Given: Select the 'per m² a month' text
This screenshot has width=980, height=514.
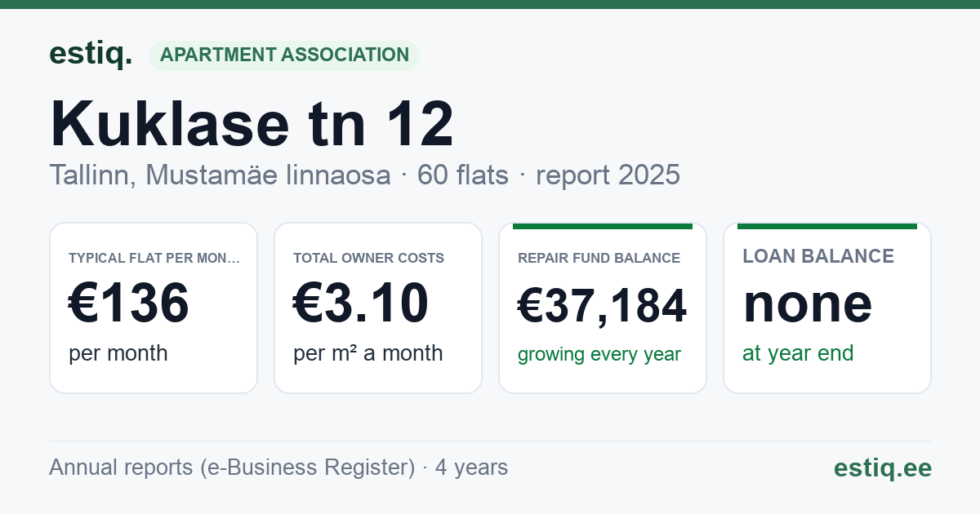Looking at the screenshot, I should pyautogui.click(x=368, y=353).
